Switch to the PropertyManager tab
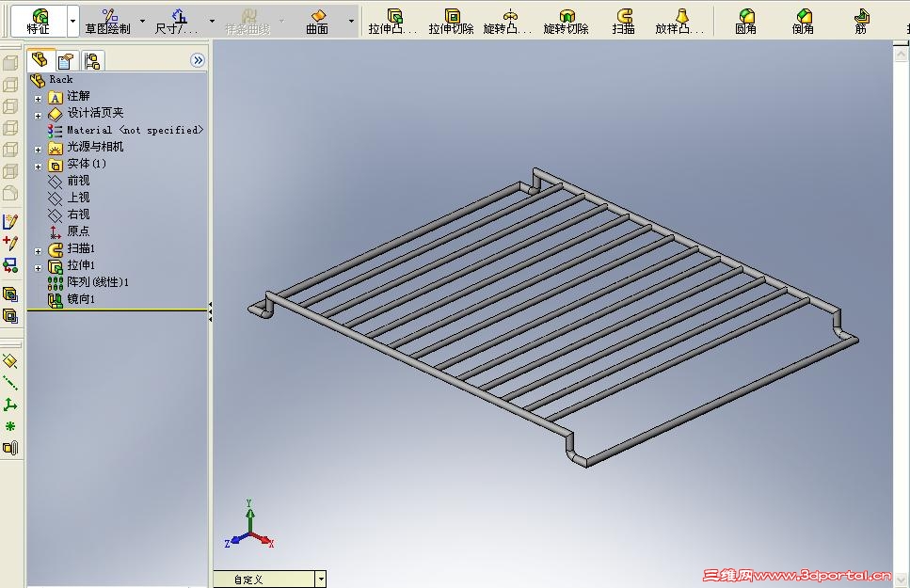The height and width of the screenshot is (588, 910). pyautogui.click(x=66, y=60)
